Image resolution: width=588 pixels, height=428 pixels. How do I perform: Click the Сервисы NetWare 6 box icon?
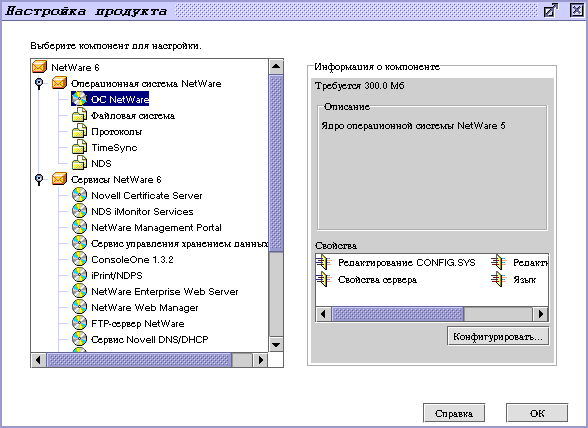tap(59, 179)
